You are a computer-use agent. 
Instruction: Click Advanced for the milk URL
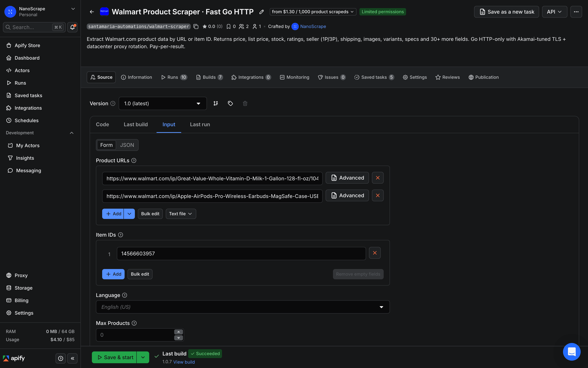[347, 178]
